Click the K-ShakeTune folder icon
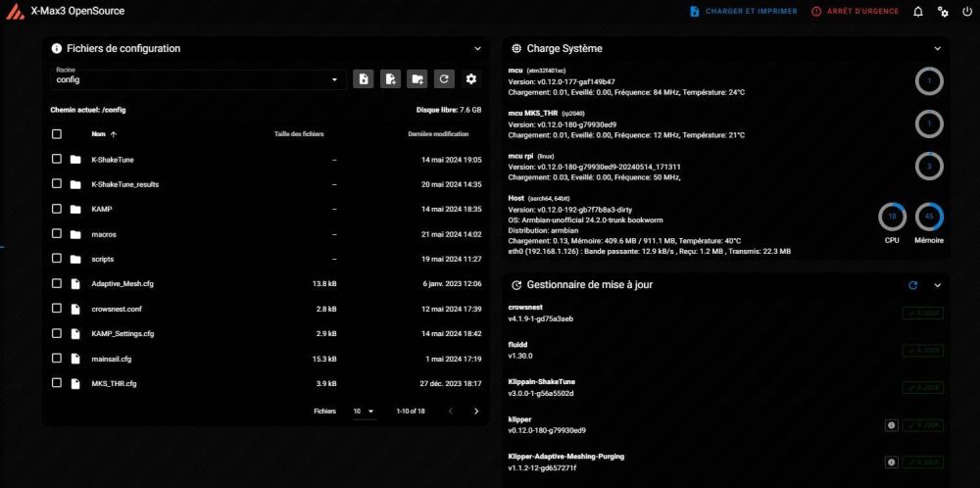This screenshot has width=980, height=488. click(x=75, y=160)
